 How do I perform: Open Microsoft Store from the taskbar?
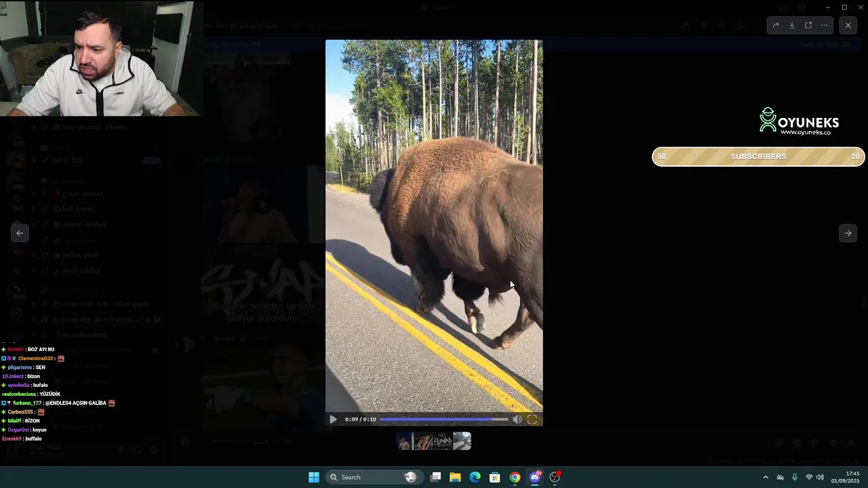(x=495, y=477)
